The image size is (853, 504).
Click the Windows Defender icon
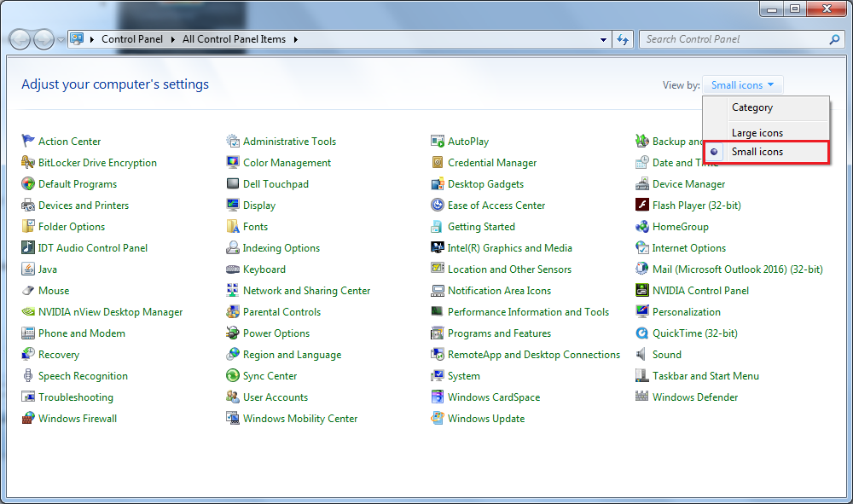[642, 397]
